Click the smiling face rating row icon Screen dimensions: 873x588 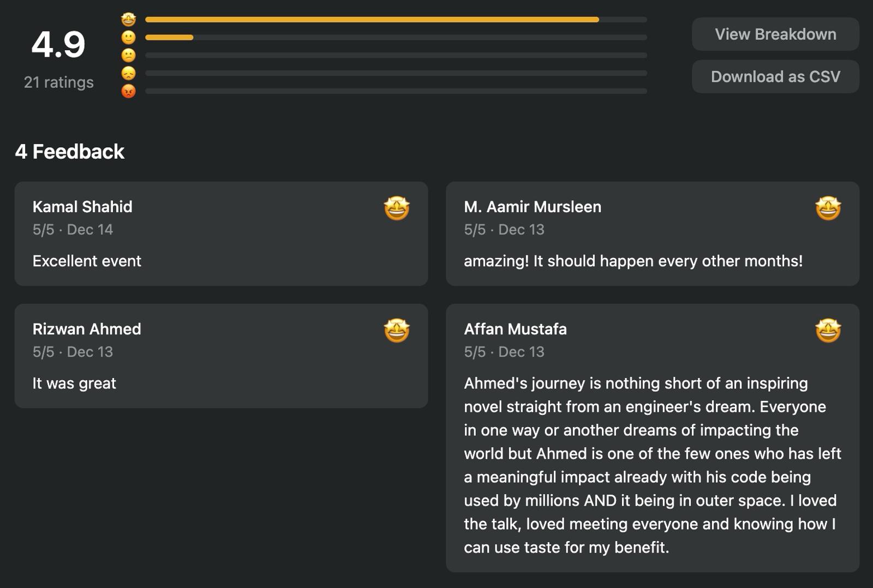(128, 38)
